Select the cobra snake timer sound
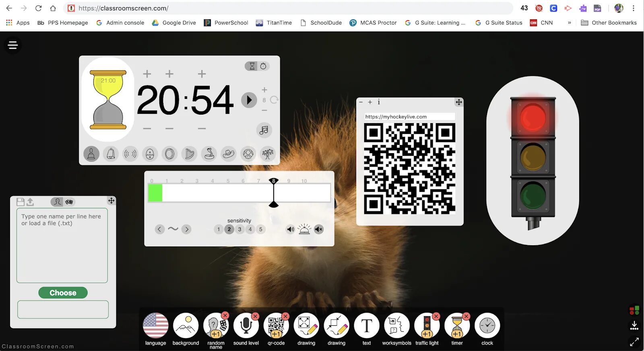 [x=209, y=154]
